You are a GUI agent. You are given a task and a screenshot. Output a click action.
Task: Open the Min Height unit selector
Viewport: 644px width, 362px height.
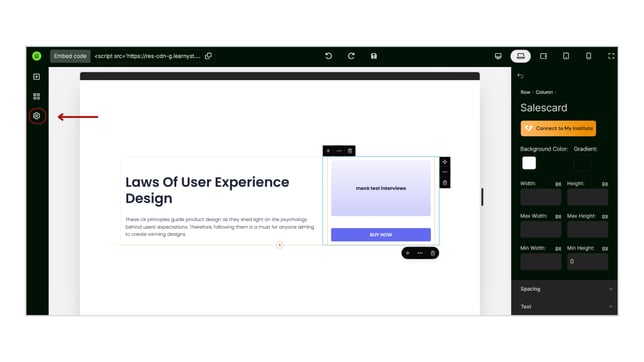click(605, 249)
